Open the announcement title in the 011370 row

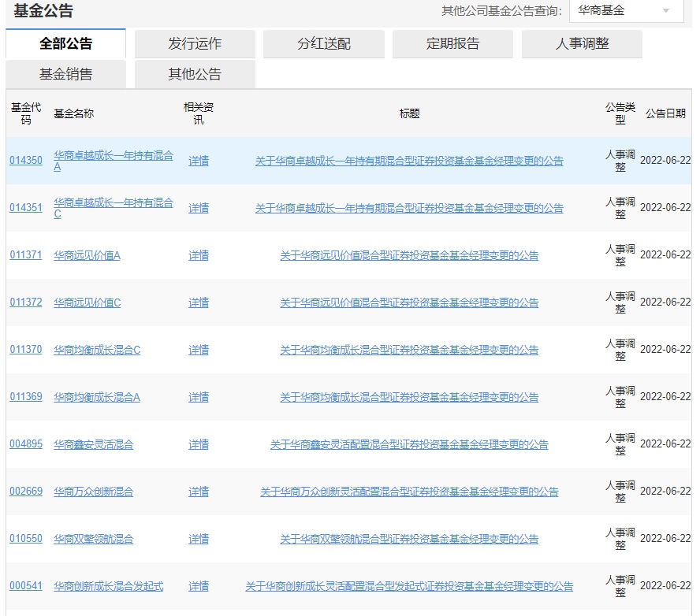[409, 351]
